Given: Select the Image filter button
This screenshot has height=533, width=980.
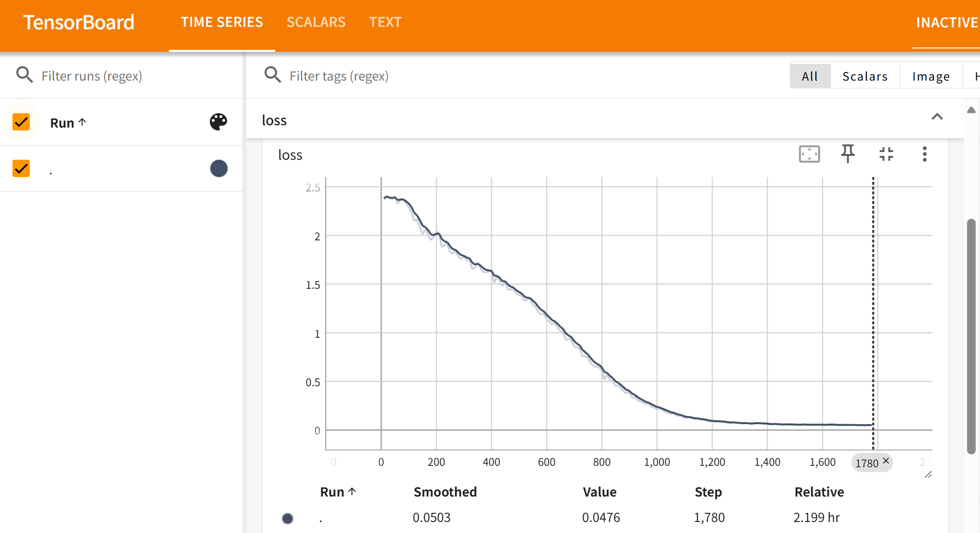Looking at the screenshot, I should pos(931,76).
